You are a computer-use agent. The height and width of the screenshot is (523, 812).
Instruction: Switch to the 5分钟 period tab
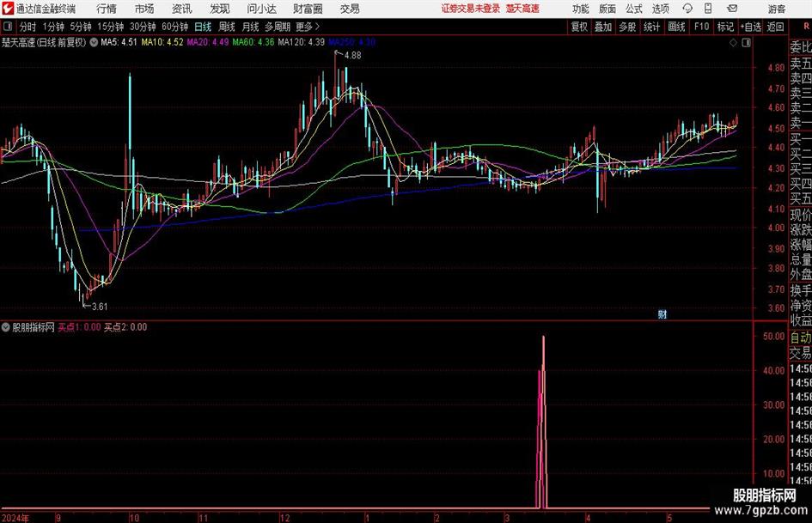(x=81, y=27)
